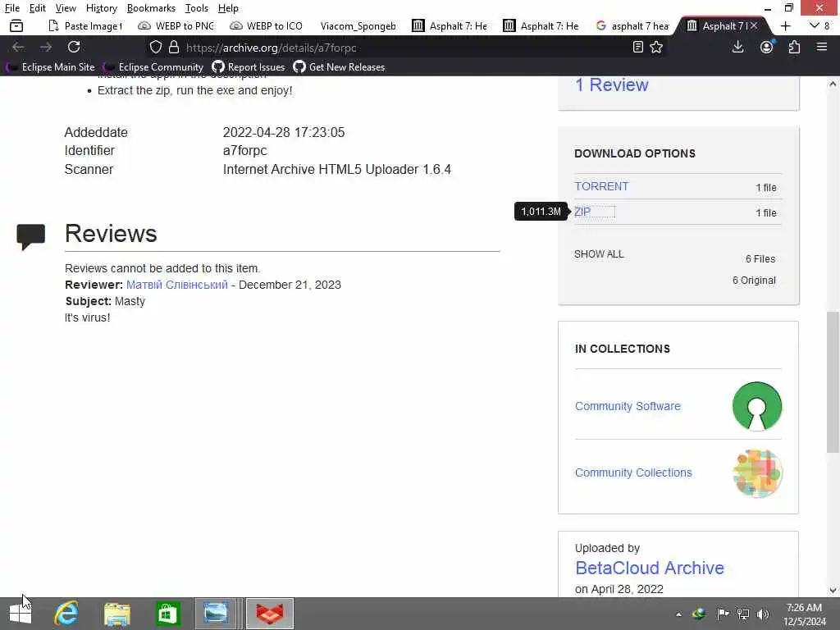Download the ZIP file
The width and height of the screenshot is (840, 630).
pos(582,212)
